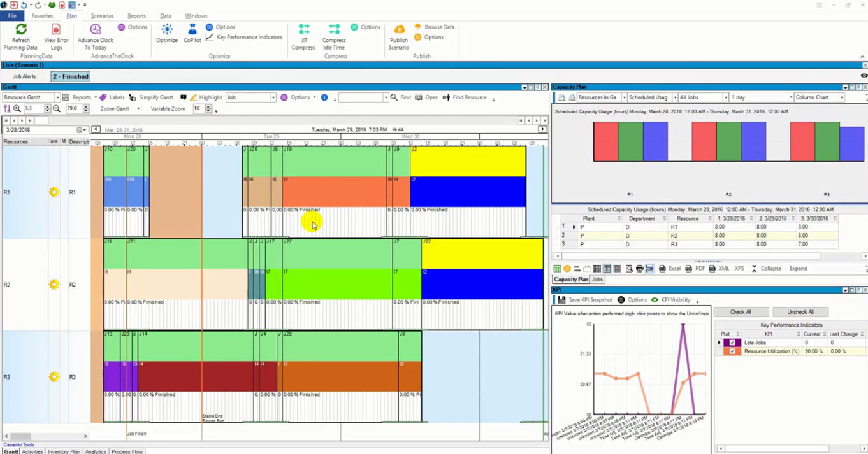This screenshot has height=454, width=868.
Task: Click Advance Clock To Today
Action: click(96, 38)
